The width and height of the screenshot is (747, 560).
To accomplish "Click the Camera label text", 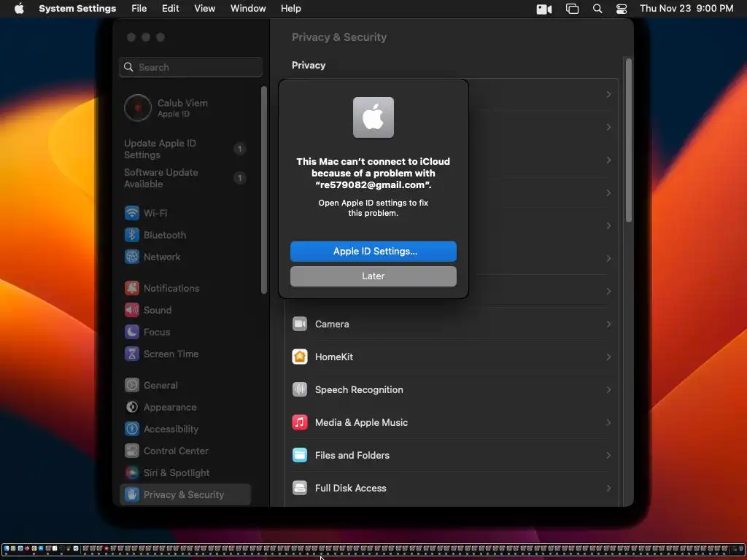I will 332,324.
